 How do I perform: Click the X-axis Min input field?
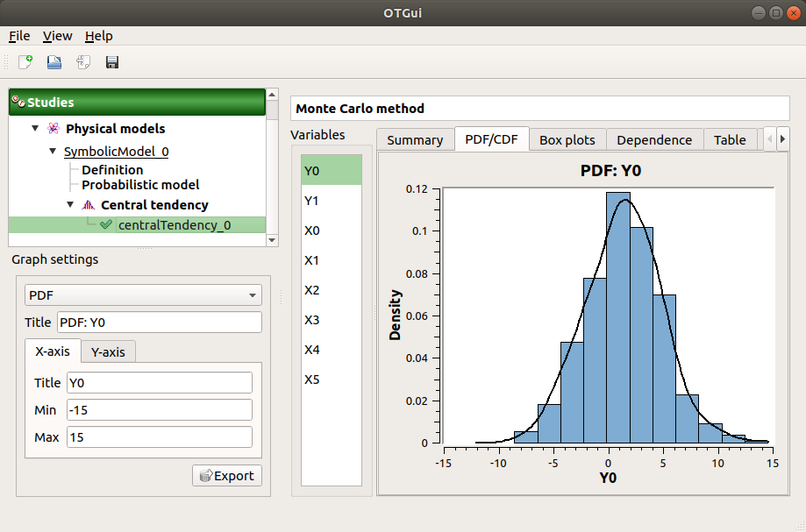pyautogui.click(x=160, y=410)
